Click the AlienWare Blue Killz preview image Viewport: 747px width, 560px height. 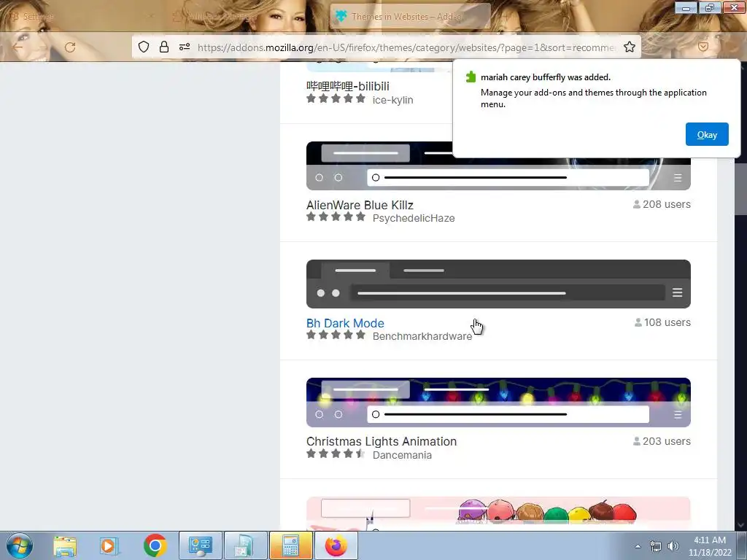pyautogui.click(x=498, y=166)
